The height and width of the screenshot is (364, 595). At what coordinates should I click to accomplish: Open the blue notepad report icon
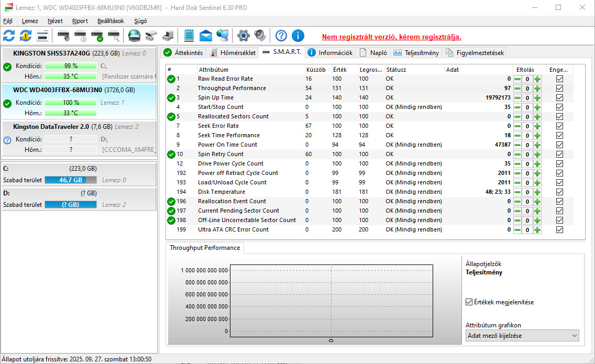pos(189,36)
